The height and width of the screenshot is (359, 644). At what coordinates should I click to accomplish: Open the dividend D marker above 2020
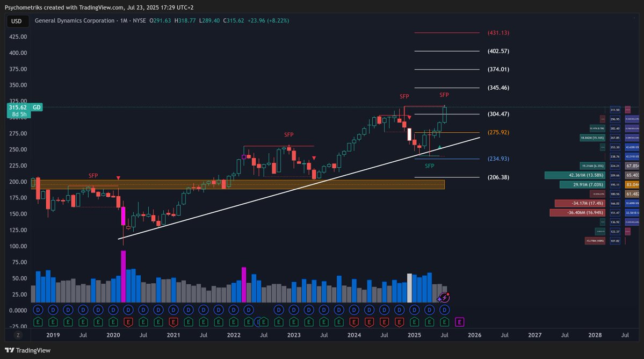(113, 310)
